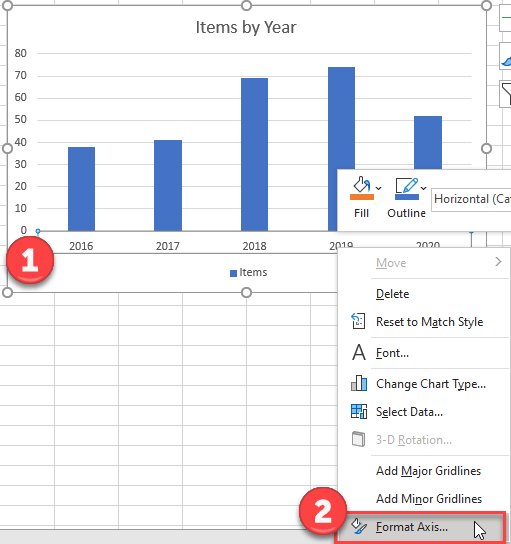The height and width of the screenshot is (544, 511).
Task: Click the right-middle chart resize handle
Action: click(x=486, y=148)
